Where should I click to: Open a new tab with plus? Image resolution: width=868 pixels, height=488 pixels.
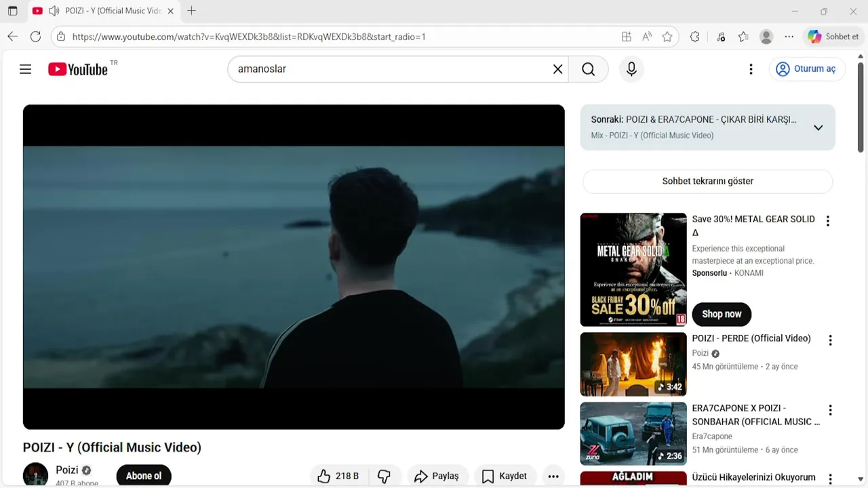(191, 11)
